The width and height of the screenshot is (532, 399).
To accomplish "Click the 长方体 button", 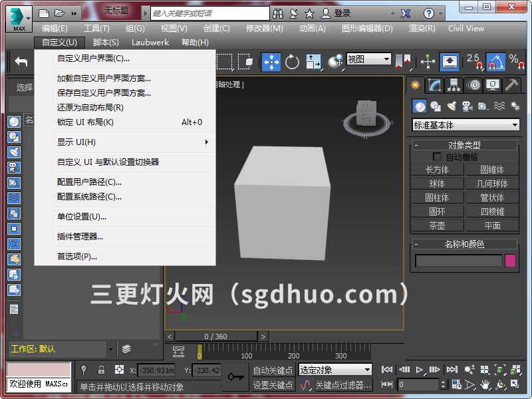I will [437, 170].
